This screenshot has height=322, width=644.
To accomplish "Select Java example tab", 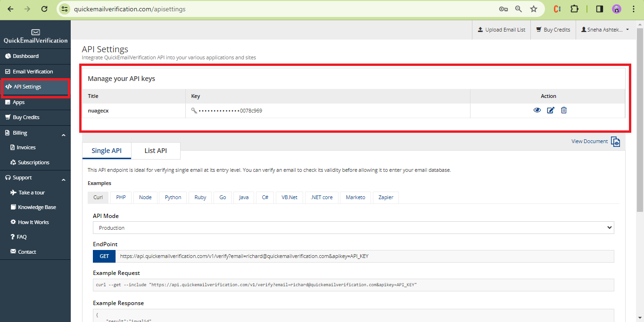I will point(244,197).
